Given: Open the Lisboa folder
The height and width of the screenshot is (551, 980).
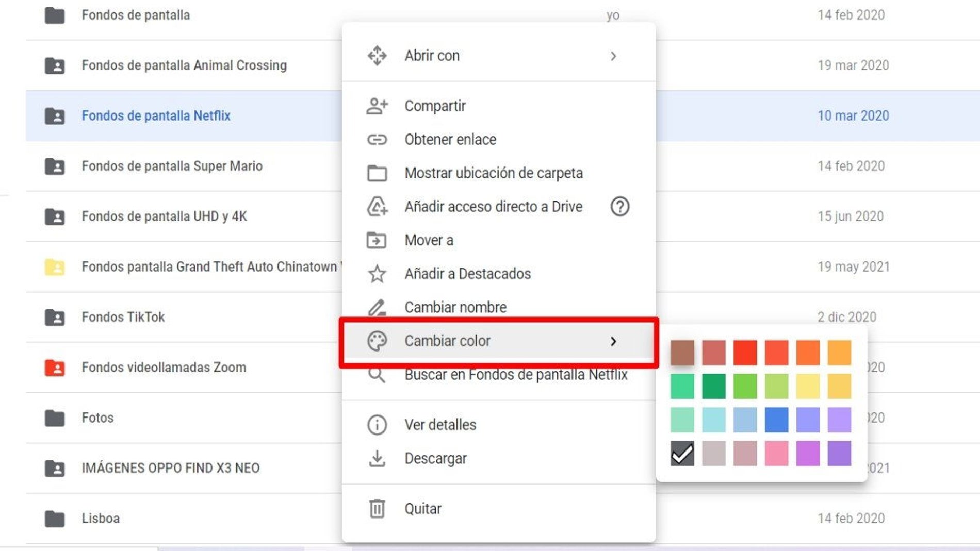Looking at the screenshot, I should [101, 519].
